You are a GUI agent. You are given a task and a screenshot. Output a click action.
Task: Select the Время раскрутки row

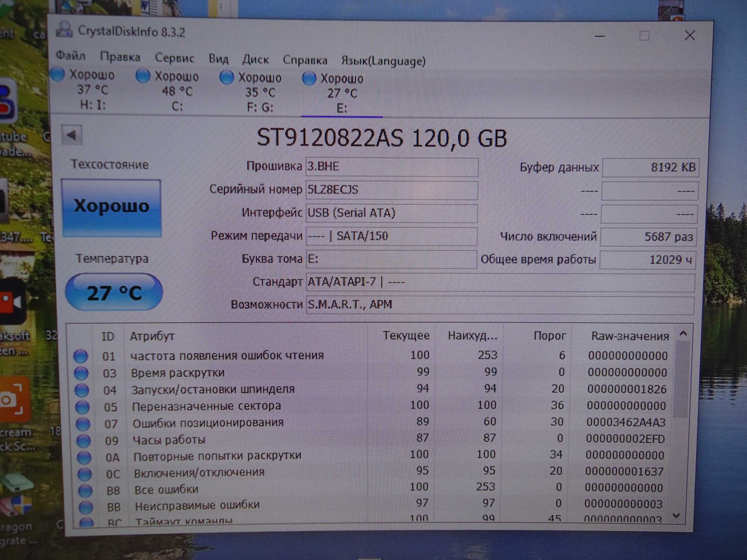click(372, 372)
